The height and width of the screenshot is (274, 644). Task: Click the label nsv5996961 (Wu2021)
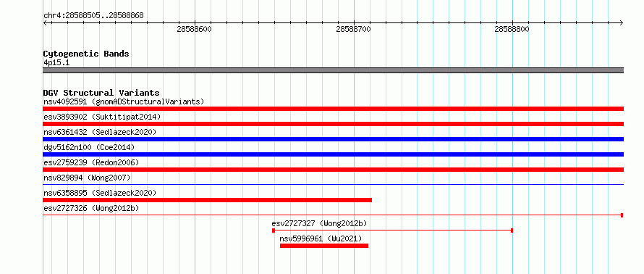click(x=321, y=238)
